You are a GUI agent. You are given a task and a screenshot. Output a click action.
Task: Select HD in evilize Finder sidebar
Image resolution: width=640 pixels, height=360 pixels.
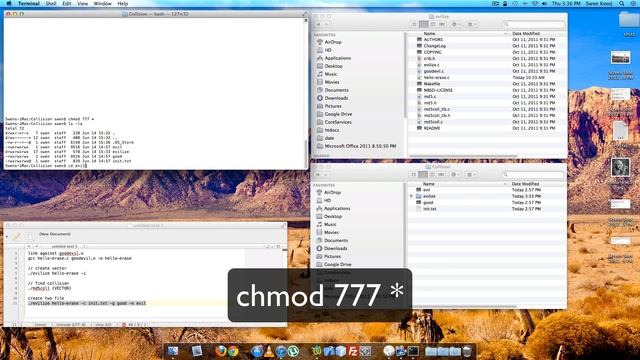(x=324, y=50)
